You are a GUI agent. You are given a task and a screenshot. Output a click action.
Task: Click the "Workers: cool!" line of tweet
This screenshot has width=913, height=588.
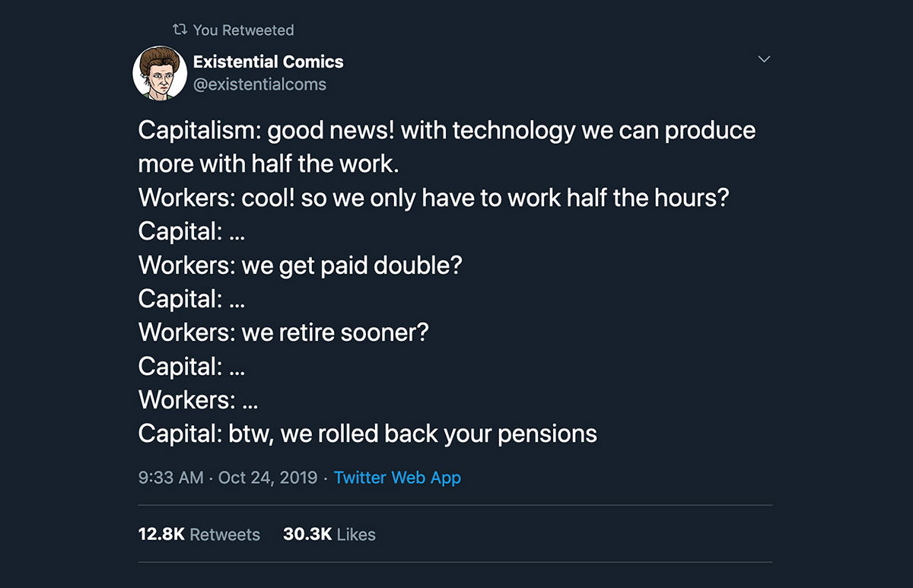(x=434, y=198)
